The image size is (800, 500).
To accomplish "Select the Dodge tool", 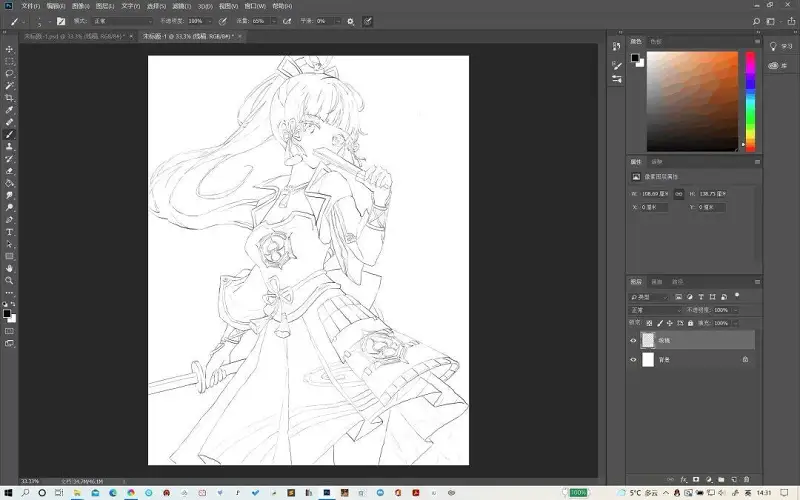I will [x=9, y=208].
